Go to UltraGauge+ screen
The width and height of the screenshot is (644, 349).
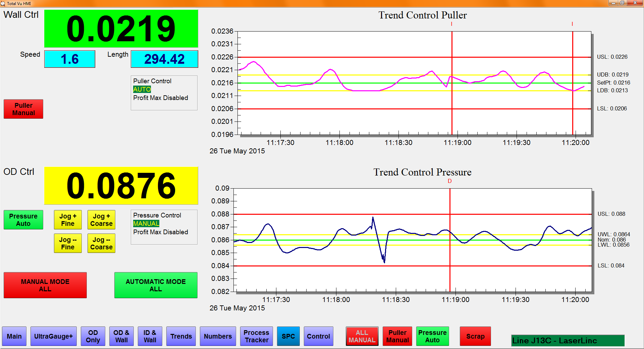[x=53, y=336]
